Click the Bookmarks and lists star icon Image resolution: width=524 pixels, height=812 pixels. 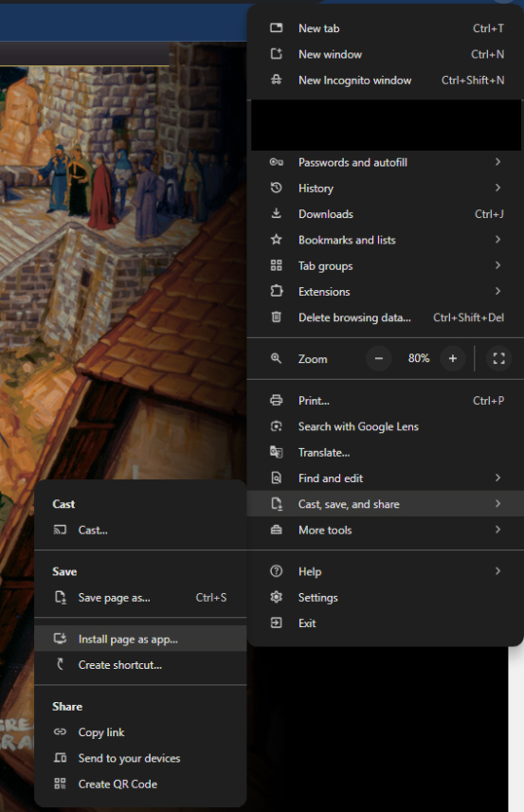pos(277,240)
